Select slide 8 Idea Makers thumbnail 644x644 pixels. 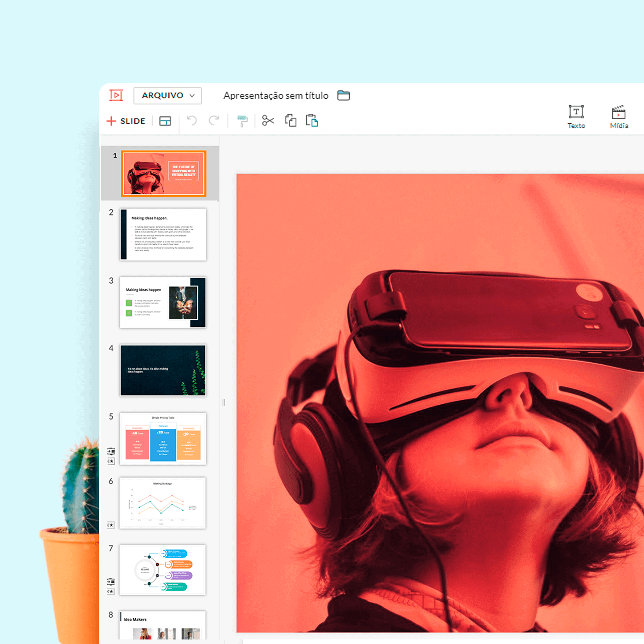(x=162, y=626)
